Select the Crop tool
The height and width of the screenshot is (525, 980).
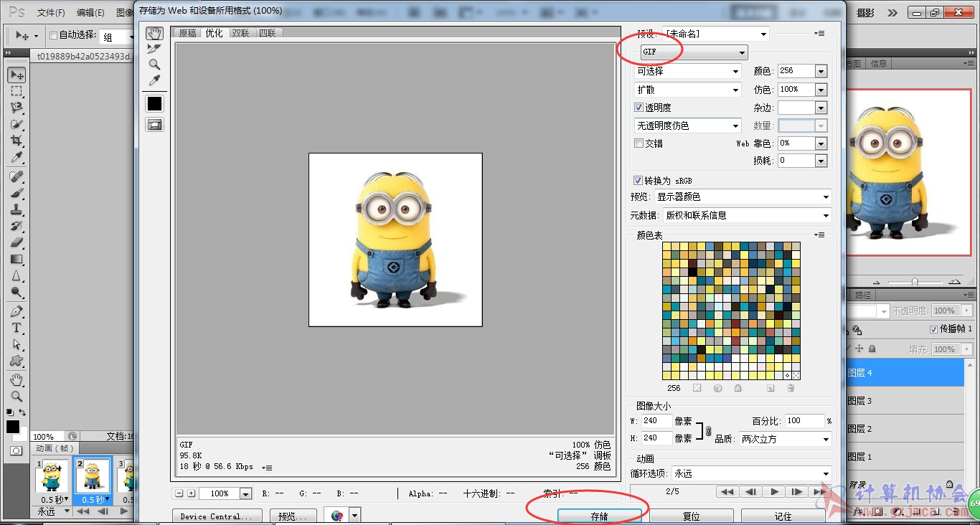pyautogui.click(x=17, y=141)
